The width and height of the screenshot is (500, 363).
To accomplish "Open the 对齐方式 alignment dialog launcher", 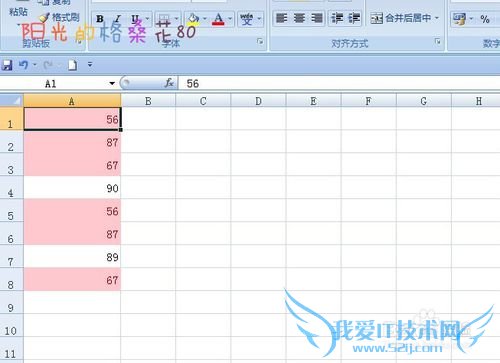I will 438,42.
